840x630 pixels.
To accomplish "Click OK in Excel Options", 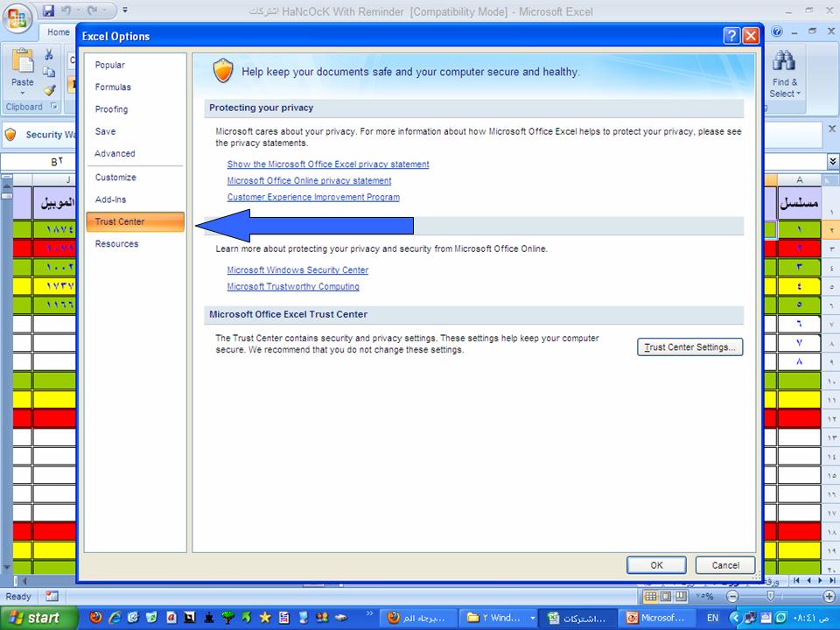I will coord(656,565).
